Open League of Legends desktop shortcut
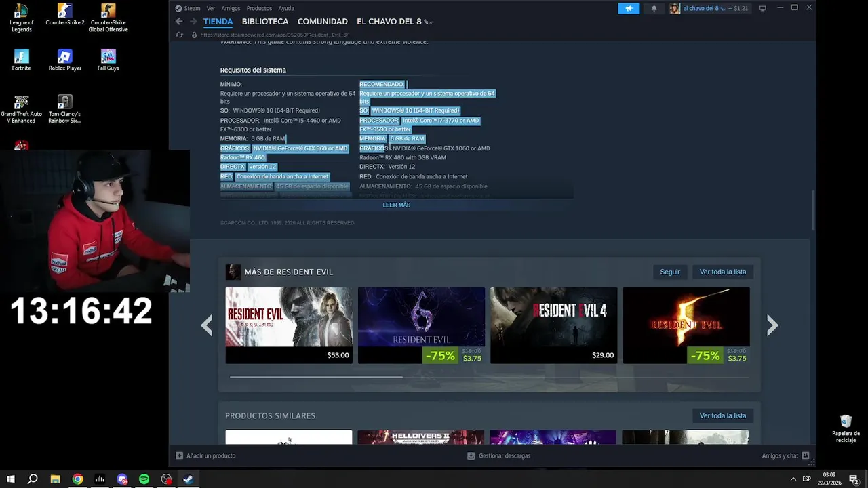This screenshot has width=868, height=488. pyautogui.click(x=22, y=18)
